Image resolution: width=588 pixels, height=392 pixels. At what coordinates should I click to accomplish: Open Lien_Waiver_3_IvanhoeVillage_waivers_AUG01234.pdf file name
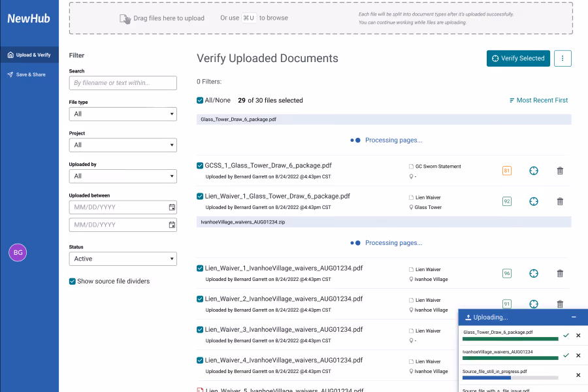(x=284, y=329)
